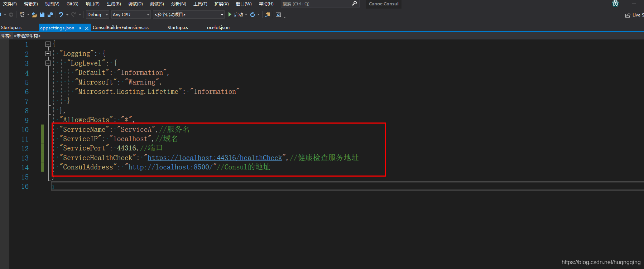The image size is (644, 269).
Task: Collapse the LogLevel block on line 3
Action: pos(48,63)
